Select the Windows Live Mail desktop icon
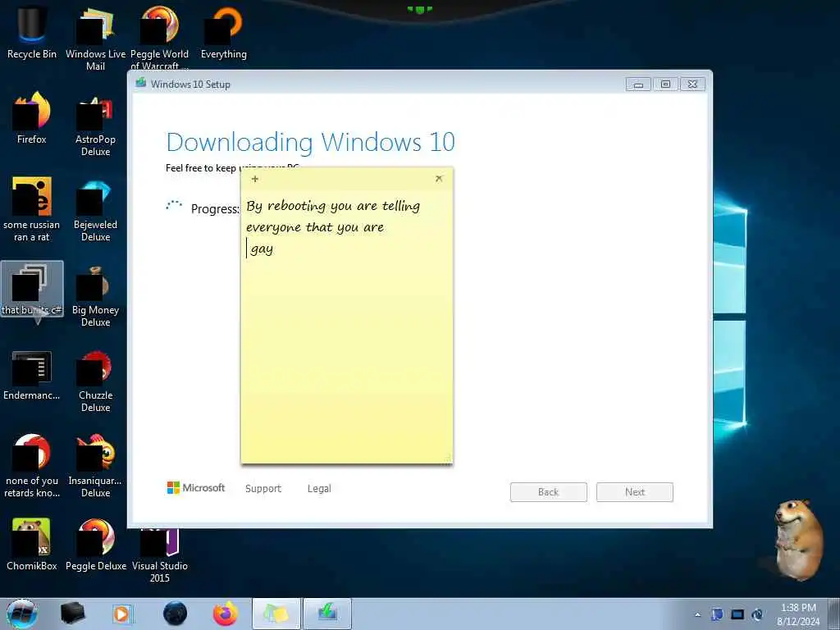The image size is (840, 630). (x=95, y=38)
